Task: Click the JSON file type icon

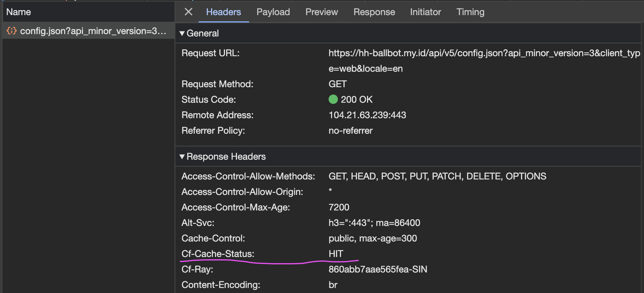Action: pos(12,31)
